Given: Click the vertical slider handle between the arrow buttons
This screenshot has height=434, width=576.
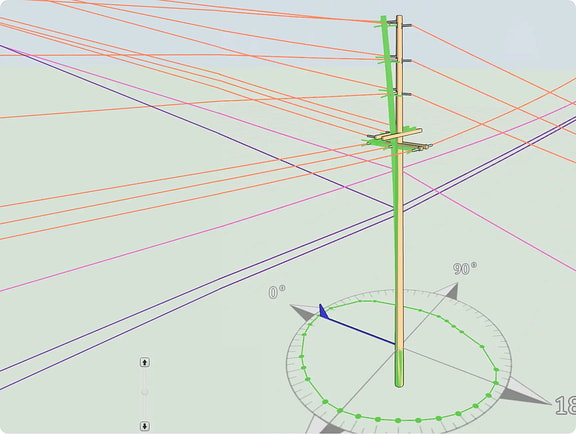Looking at the screenshot, I should [x=145, y=392].
